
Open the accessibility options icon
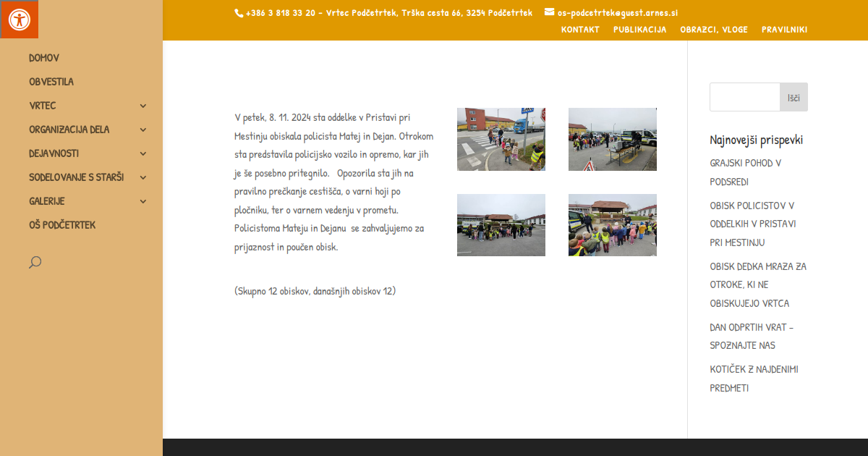(x=19, y=19)
